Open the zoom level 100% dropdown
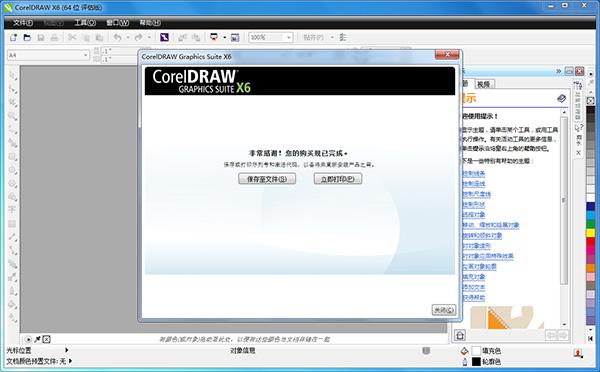600x372 pixels. click(271, 38)
